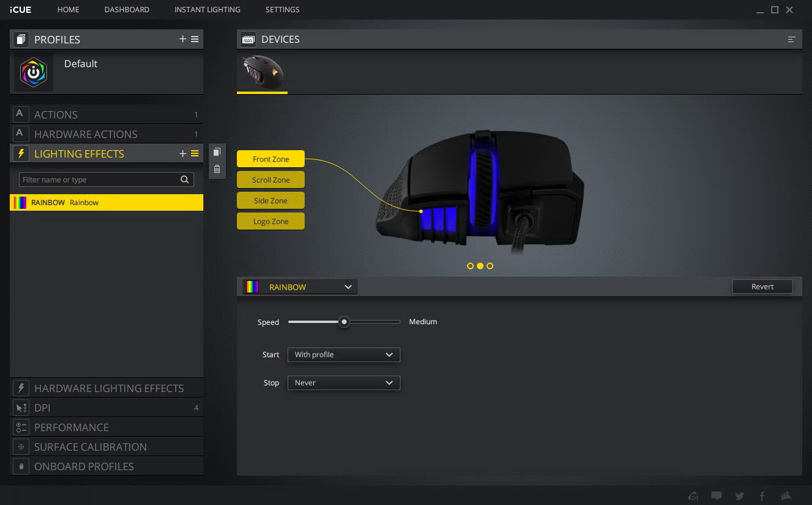Delete the selected lighting effect with trash icon
The width and height of the screenshot is (812, 505).
point(217,169)
